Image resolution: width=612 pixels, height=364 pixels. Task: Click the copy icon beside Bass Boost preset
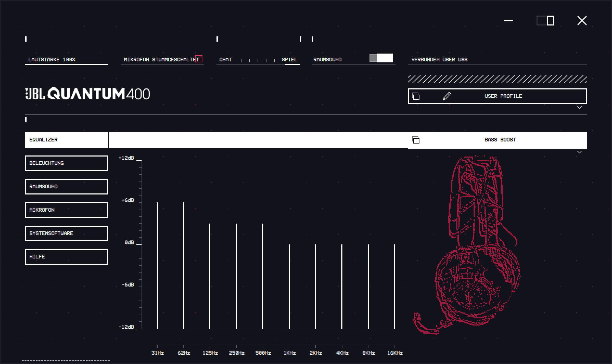(x=416, y=140)
